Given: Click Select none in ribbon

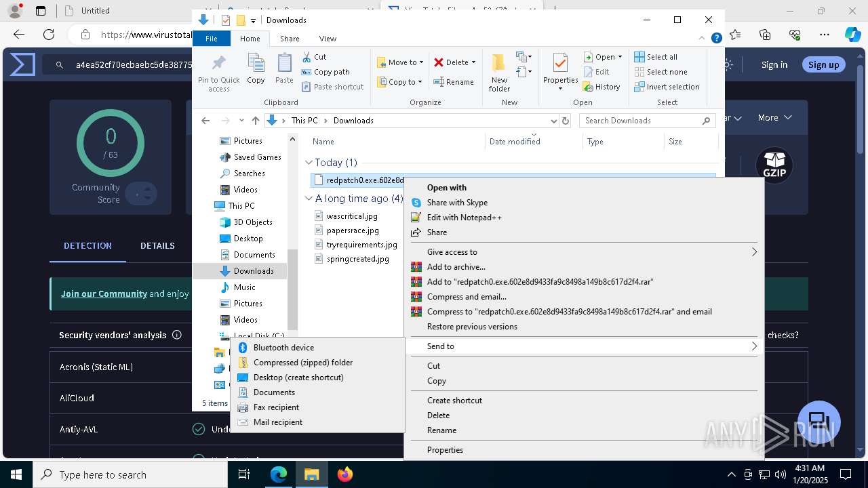Looking at the screenshot, I should 660,72.
